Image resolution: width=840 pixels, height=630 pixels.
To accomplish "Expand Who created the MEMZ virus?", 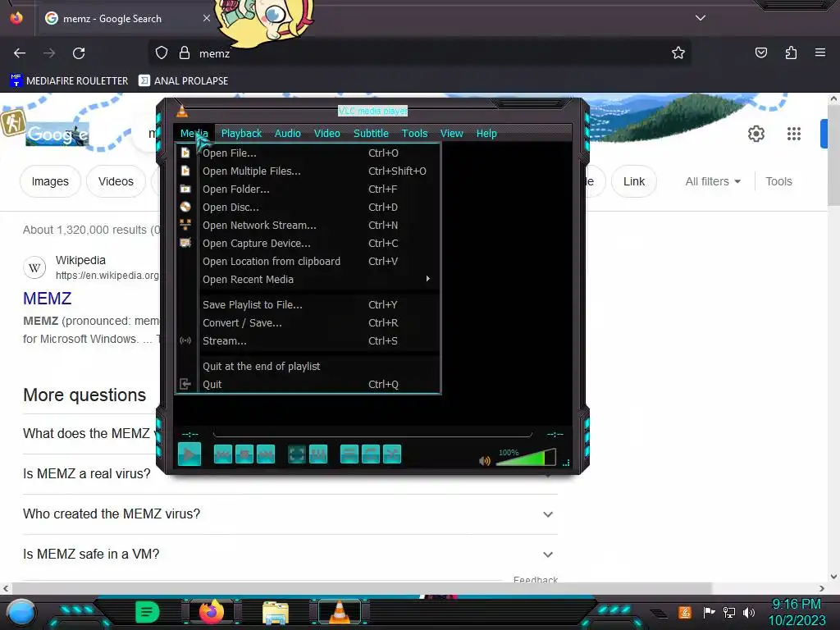I will [290, 514].
